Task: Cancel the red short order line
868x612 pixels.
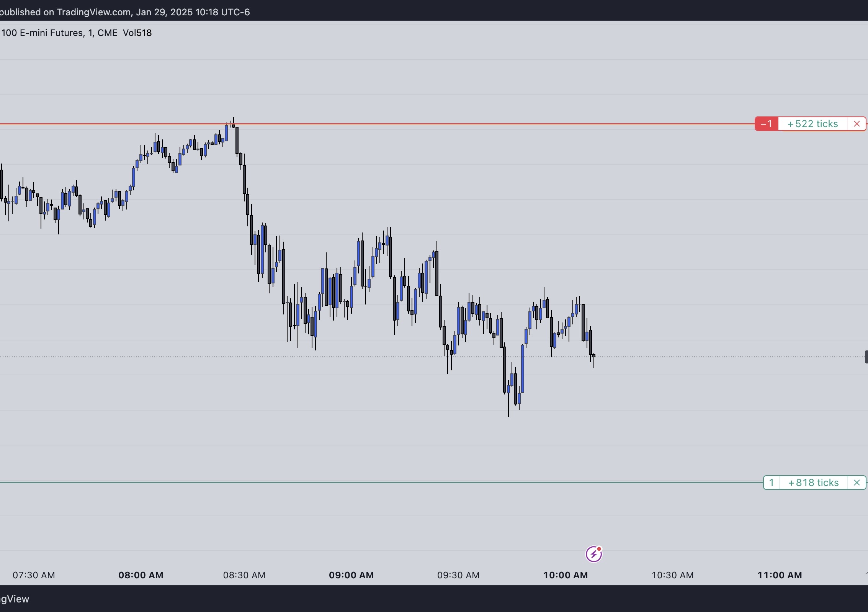Action: [857, 124]
